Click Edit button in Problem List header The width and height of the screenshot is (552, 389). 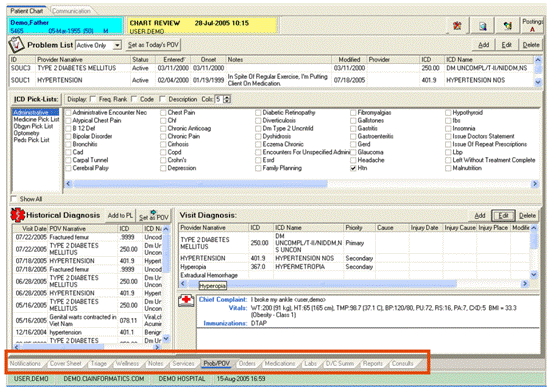click(506, 45)
